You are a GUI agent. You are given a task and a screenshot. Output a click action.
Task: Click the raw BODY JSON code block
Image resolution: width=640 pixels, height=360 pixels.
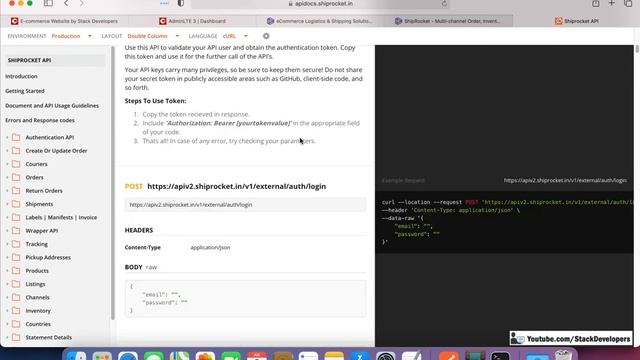pos(245,298)
